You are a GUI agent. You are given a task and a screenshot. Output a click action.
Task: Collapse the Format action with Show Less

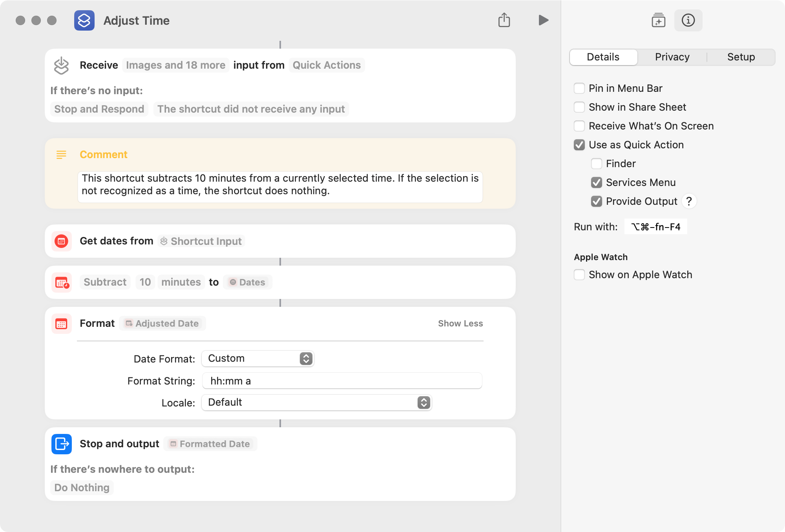point(460,323)
